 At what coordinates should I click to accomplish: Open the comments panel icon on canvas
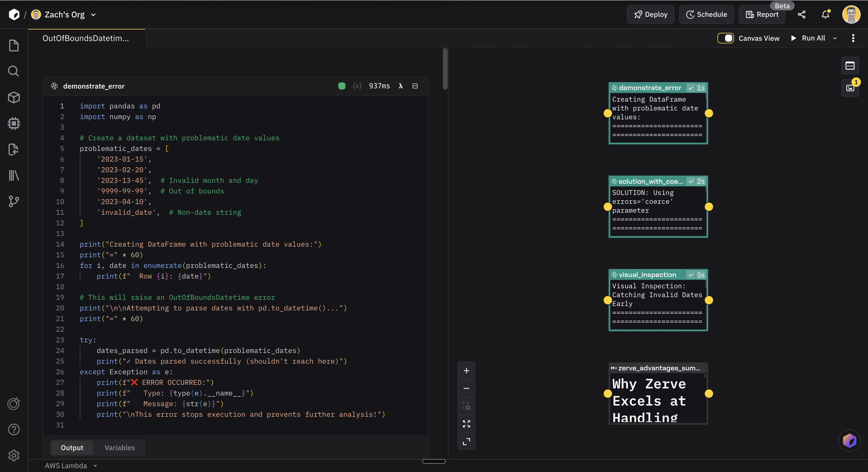click(x=850, y=66)
